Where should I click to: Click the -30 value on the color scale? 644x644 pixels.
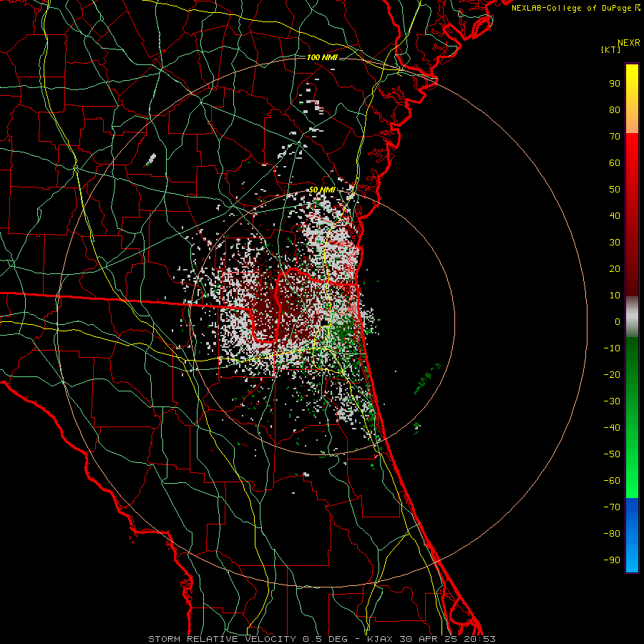coord(612,401)
